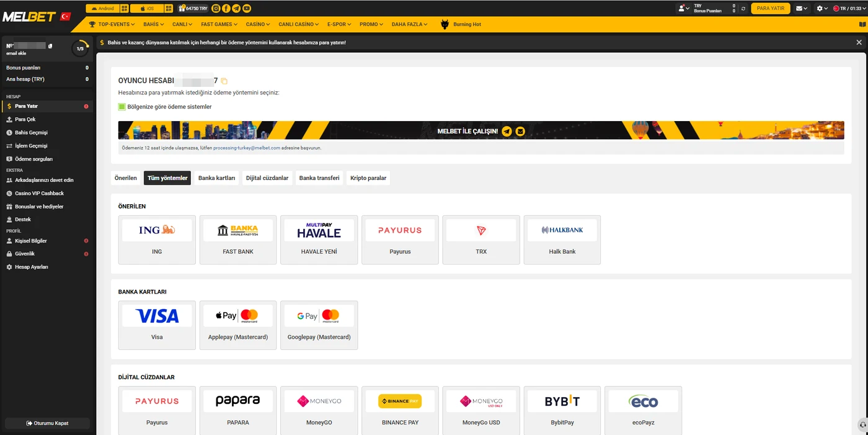Open Casino VIP Cashback in sidebar
Screen dimensions: 868x435
46,194
